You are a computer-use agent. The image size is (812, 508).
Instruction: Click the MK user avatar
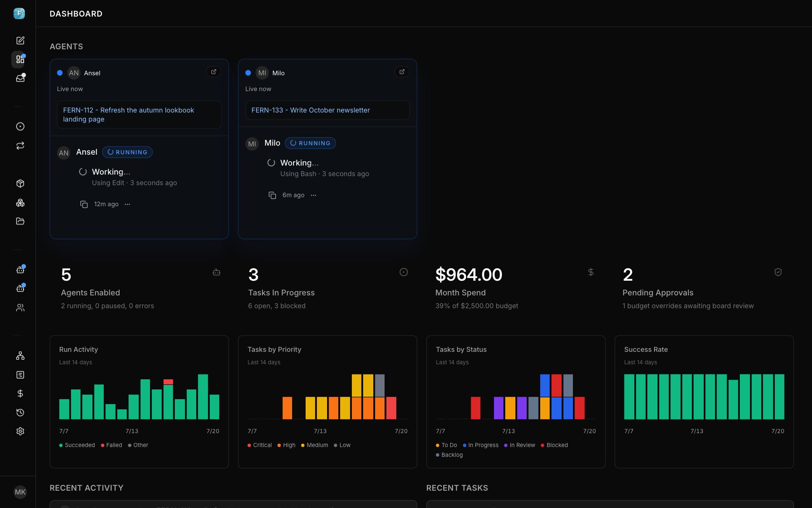(x=20, y=492)
